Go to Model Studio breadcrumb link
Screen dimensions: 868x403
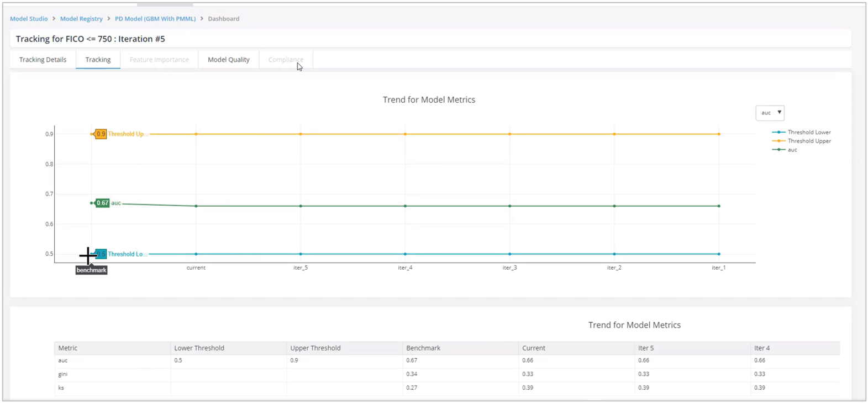(29, 19)
